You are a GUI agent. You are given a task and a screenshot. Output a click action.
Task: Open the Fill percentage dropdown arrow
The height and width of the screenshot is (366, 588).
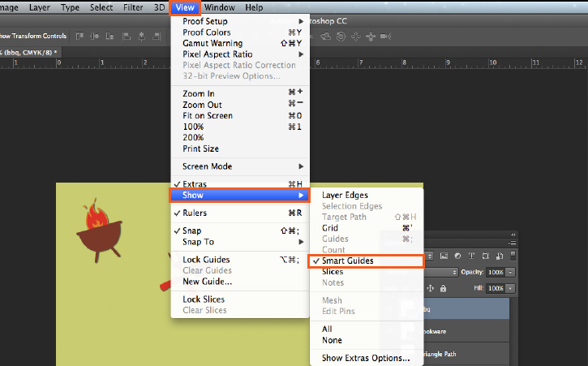click(x=510, y=288)
